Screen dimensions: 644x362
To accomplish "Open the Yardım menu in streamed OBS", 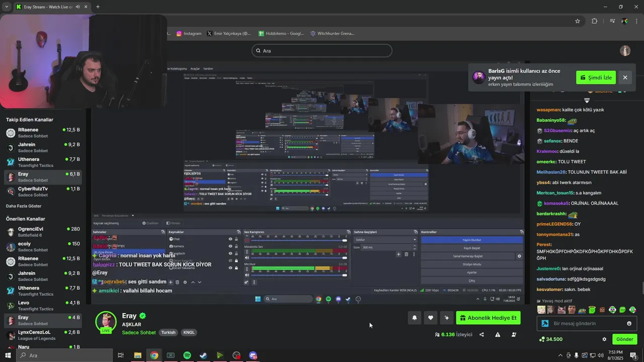I will (x=208, y=68).
